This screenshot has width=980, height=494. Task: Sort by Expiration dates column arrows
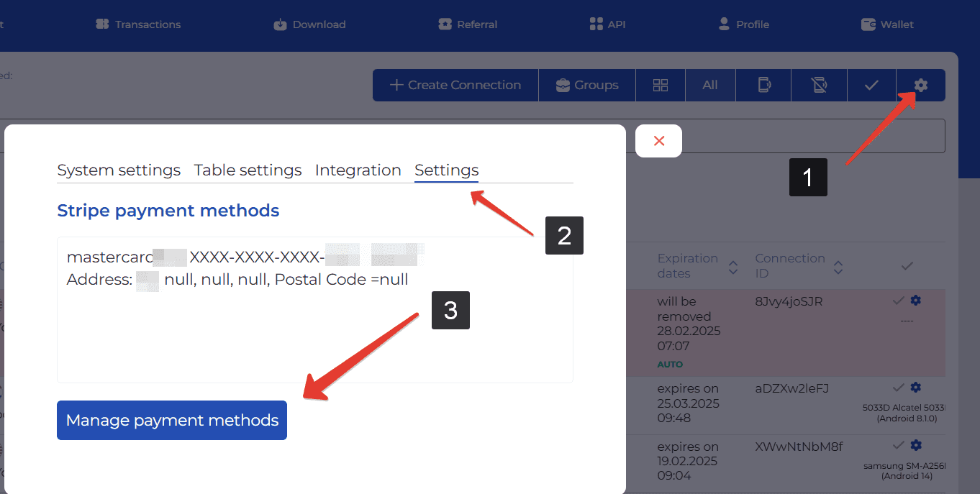click(732, 267)
